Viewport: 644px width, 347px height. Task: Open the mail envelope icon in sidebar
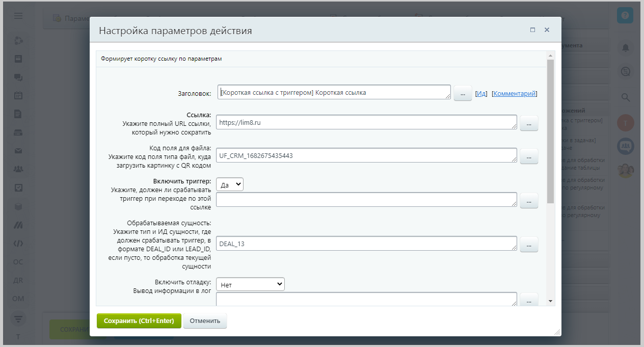(18, 151)
